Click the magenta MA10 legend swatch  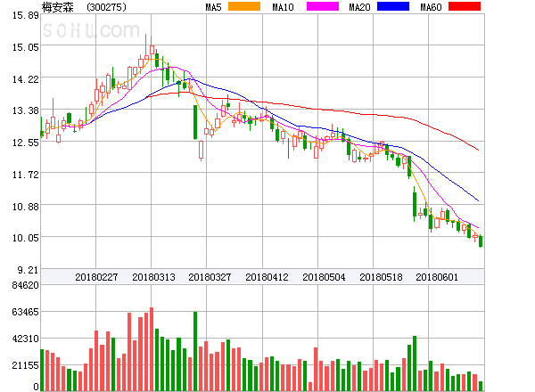(323, 6)
